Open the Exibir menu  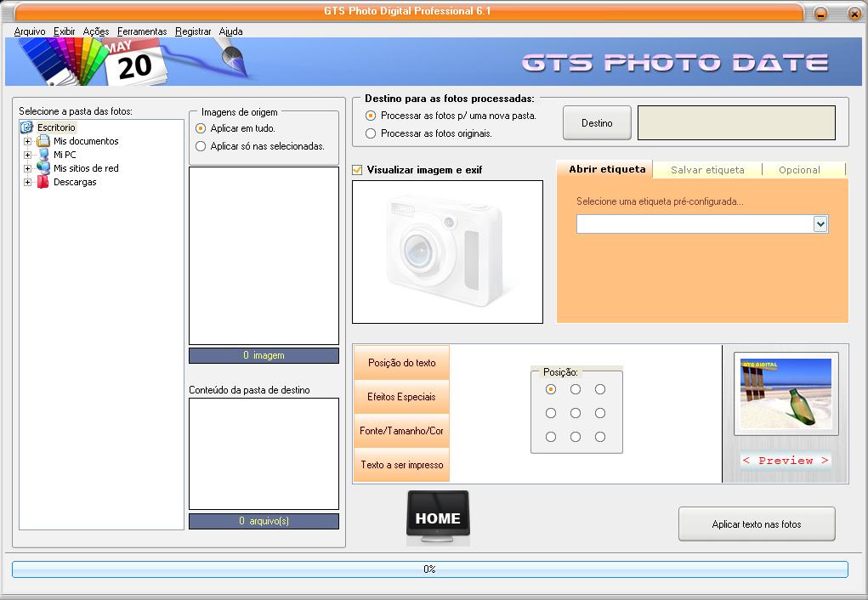65,31
